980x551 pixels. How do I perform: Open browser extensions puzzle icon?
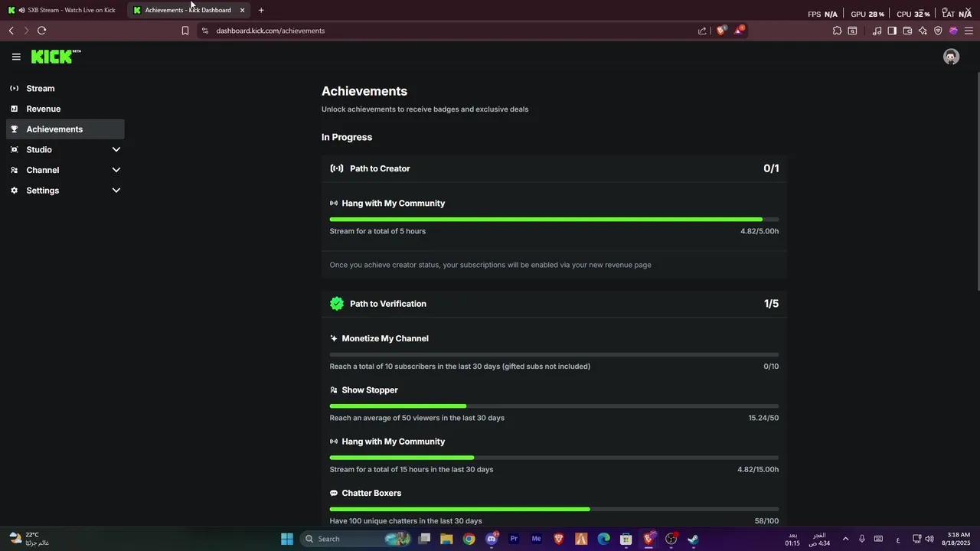(x=837, y=31)
